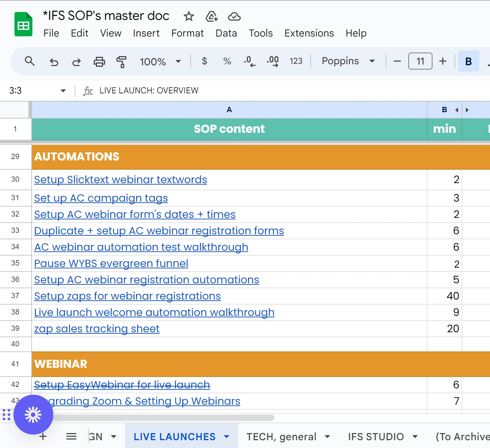
Task: Star the IFS SOP's master doc
Action: (189, 16)
